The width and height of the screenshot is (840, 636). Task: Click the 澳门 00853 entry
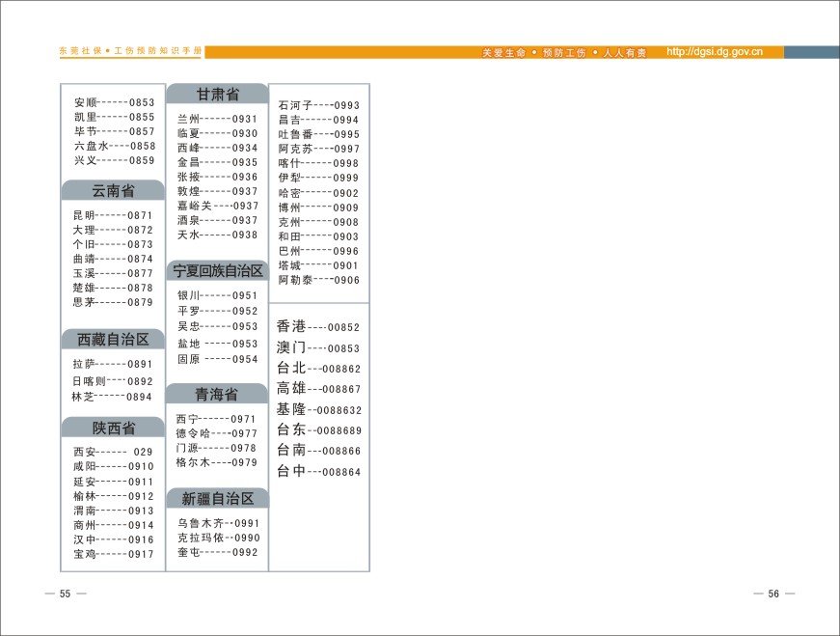click(318, 347)
